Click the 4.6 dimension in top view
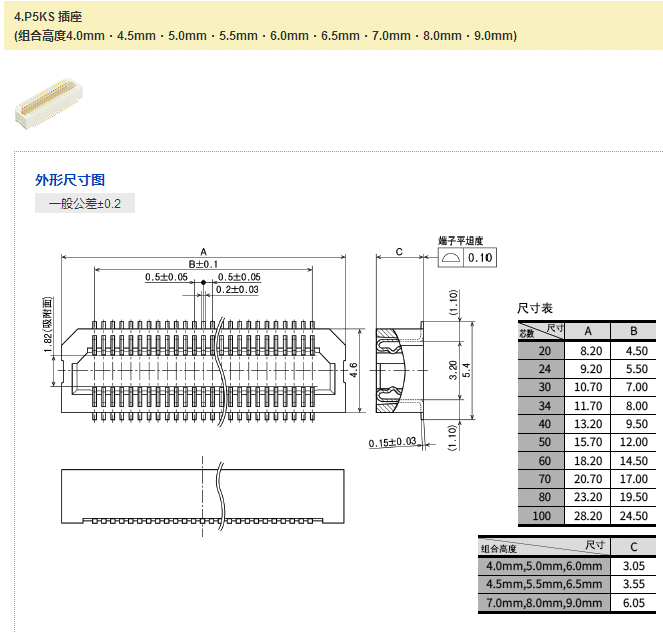Screen dimensions: 663x633 pyautogui.click(x=352, y=368)
